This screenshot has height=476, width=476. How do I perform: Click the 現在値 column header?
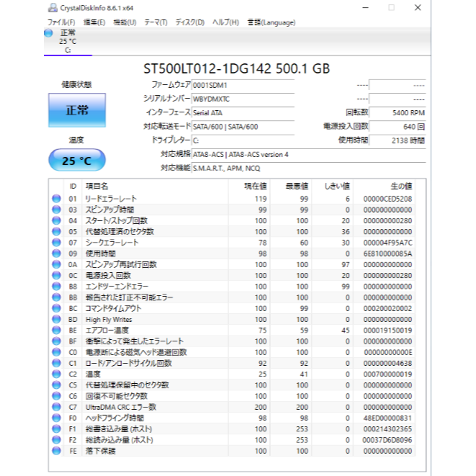249,186
